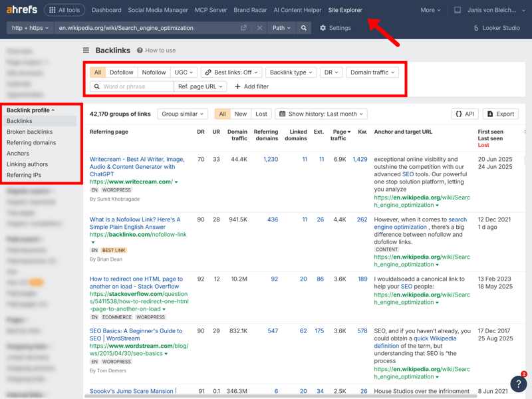Image resolution: width=532 pixels, height=399 pixels.
Task: Switch to the Lost links toggle
Action: pyautogui.click(x=261, y=114)
